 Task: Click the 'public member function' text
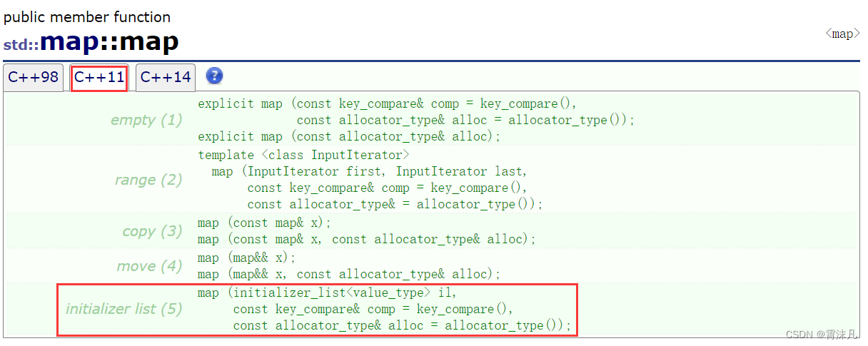point(87,16)
